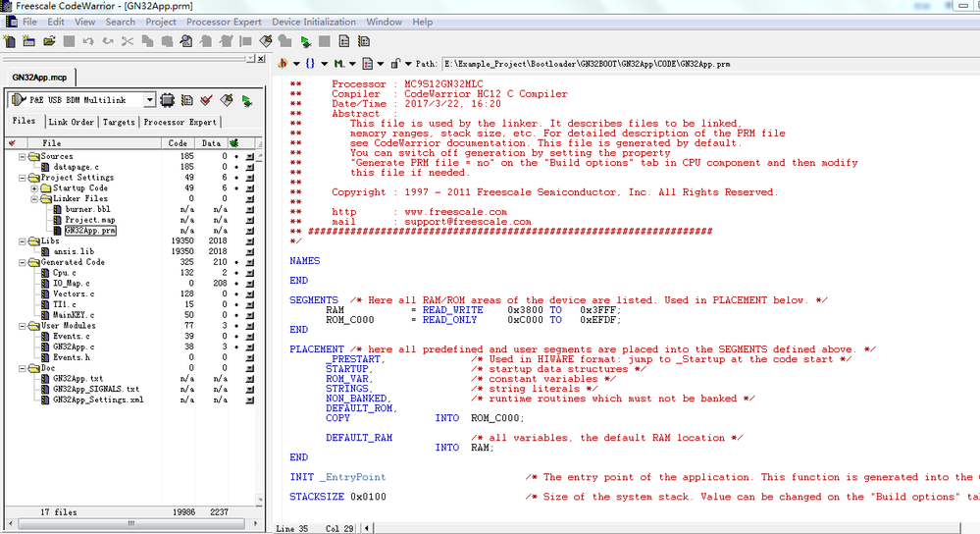Collapse the User Modules folder
The width and height of the screenshot is (980, 534).
[22, 326]
